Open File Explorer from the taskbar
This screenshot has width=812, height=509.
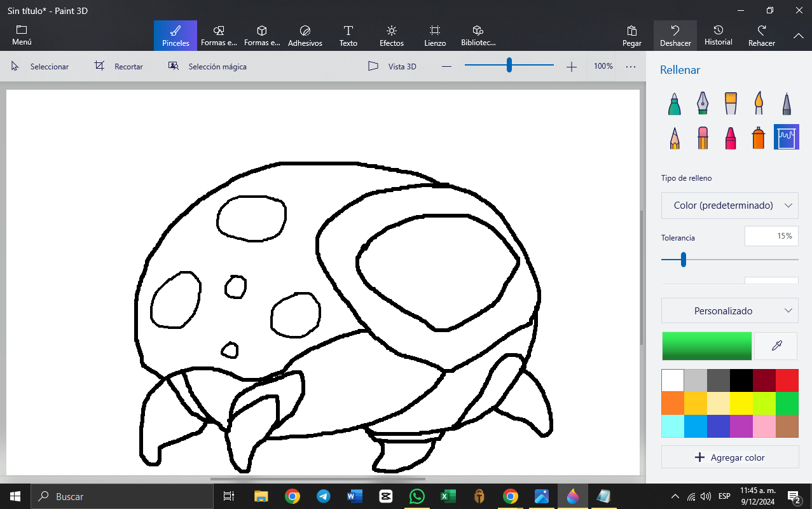click(x=261, y=496)
